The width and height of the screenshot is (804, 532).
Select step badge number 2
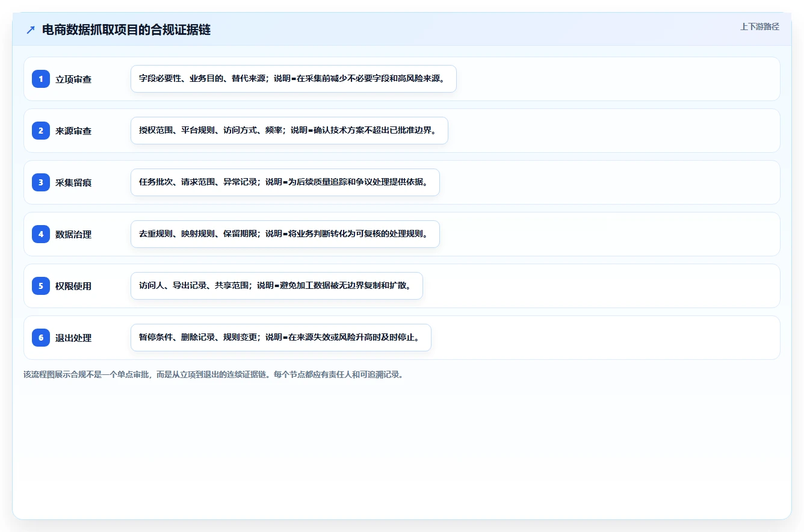41,131
